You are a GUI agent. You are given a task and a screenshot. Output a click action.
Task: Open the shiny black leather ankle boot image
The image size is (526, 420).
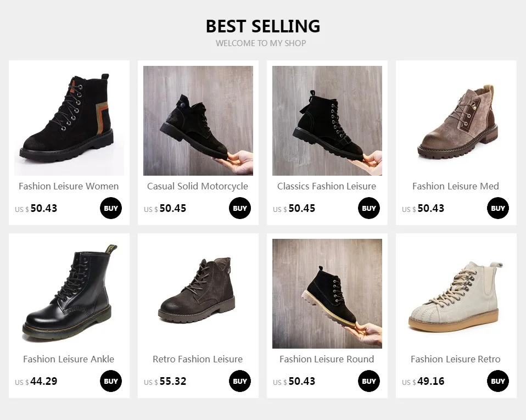click(69, 294)
